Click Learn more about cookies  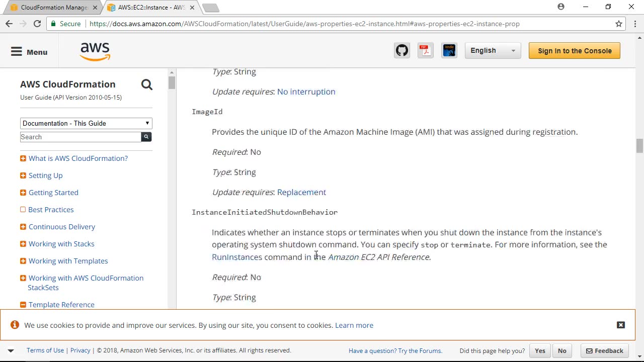354,325
